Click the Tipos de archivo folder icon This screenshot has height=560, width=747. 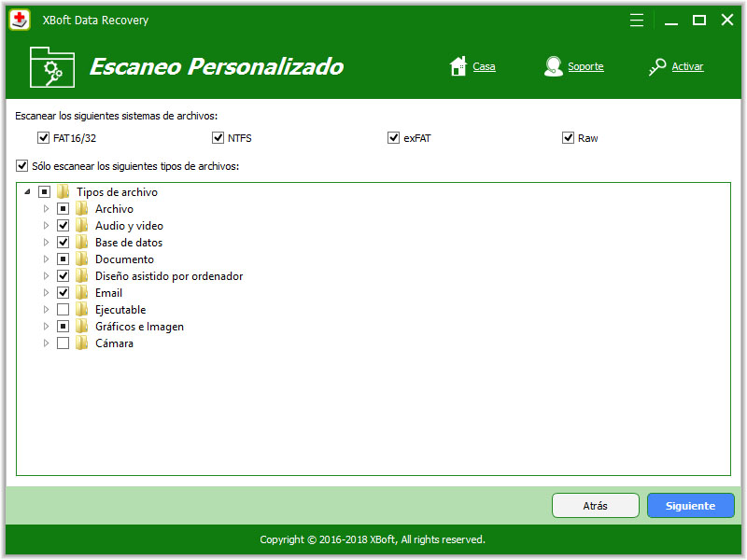[63, 192]
